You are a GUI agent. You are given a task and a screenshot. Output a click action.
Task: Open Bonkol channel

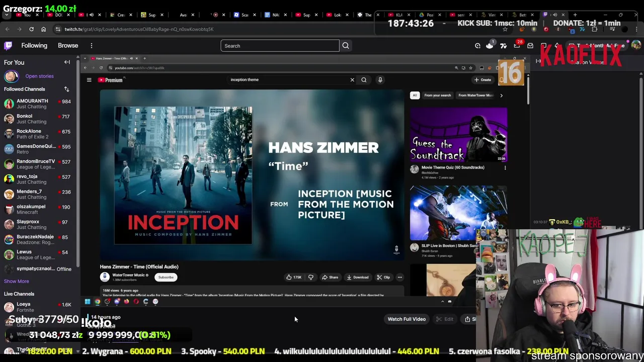(x=38, y=119)
